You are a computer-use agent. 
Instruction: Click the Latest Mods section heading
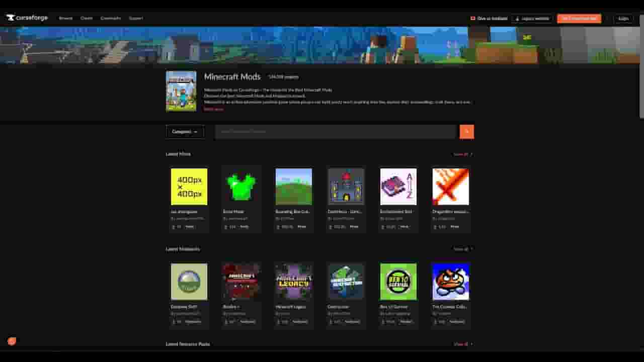tap(178, 154)
